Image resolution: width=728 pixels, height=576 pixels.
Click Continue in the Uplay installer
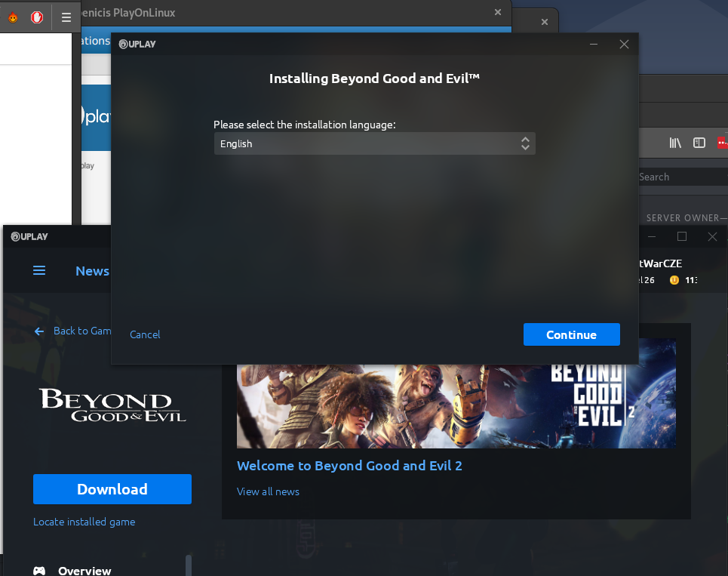tap(572, 334)
